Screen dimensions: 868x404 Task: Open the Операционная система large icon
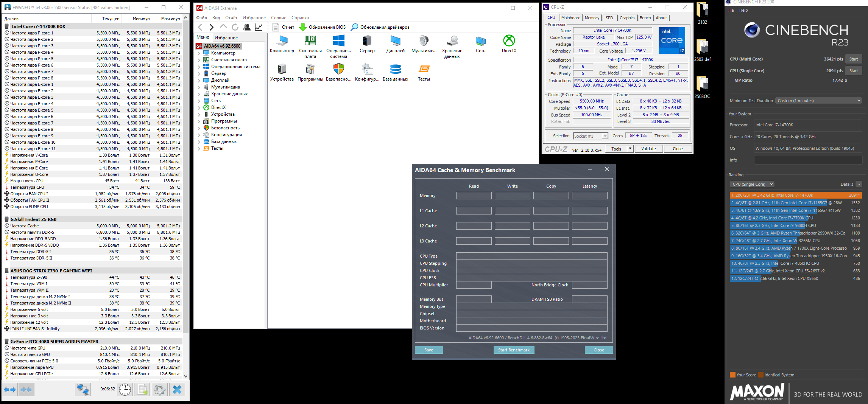(x=338, y=47)
